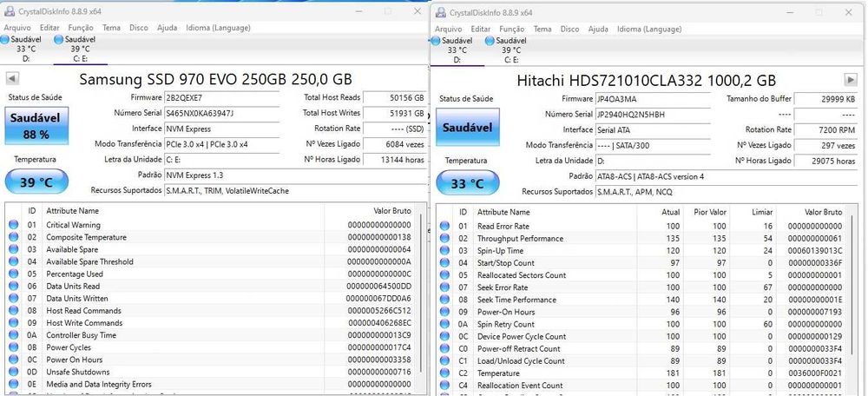
Task: Open Tema menu in left window
Action: tap(111, 28)
